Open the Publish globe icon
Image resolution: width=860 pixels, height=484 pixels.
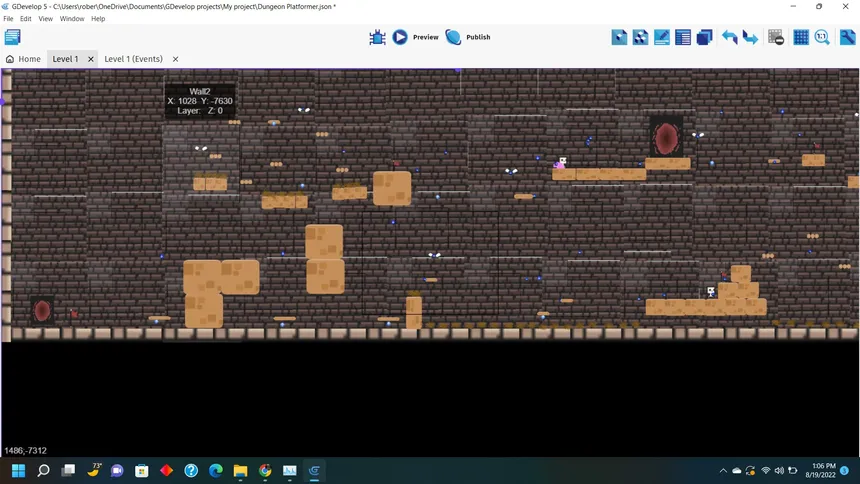click(453, 37)
